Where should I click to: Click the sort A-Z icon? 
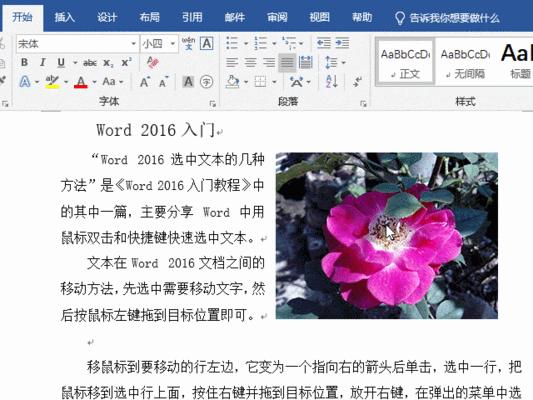pyautogui.click(x=331, y=82)
